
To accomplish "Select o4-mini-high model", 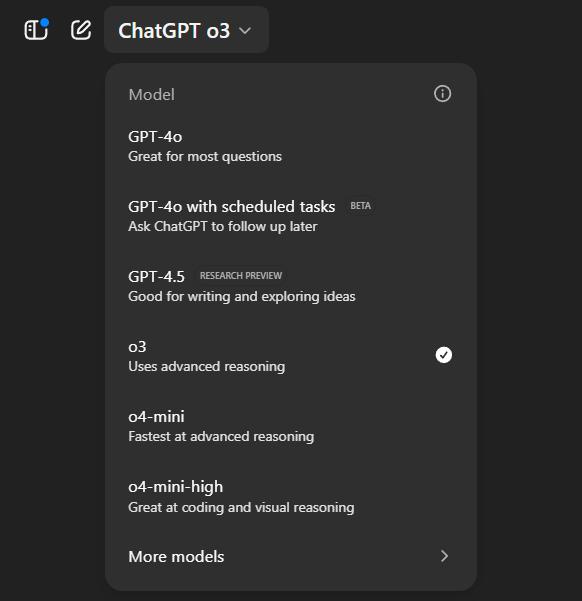I will (290, 497).
